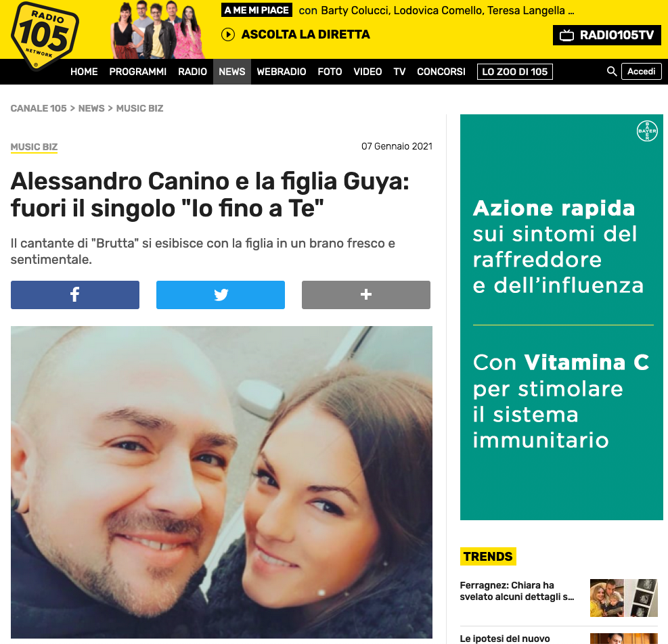668x644 pixels.
Task: Click the Bayer logo in advertisement
Action: (x=647, y=131)
